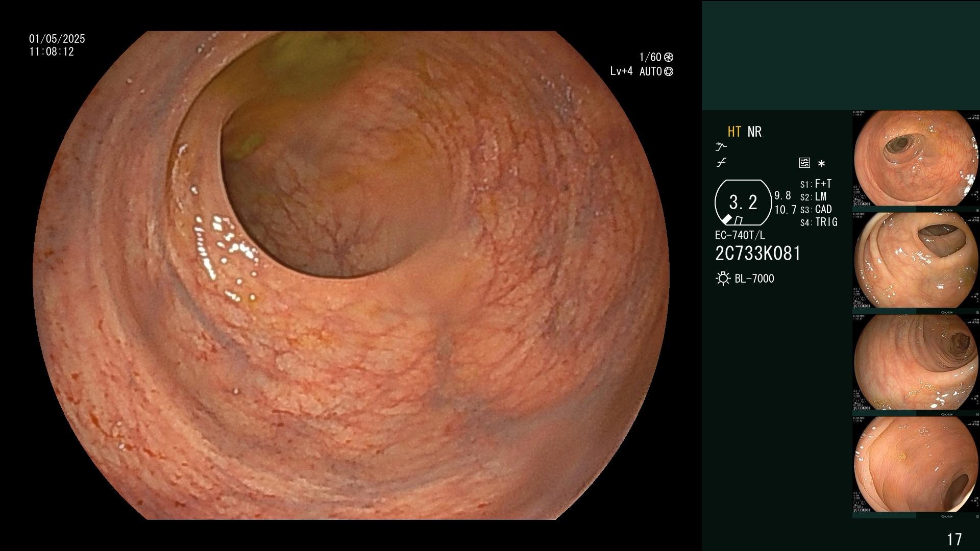This screenshot has width=980, height=551.
Task: Select the Lv+4 brightness level text
Action: click(621, 71)
